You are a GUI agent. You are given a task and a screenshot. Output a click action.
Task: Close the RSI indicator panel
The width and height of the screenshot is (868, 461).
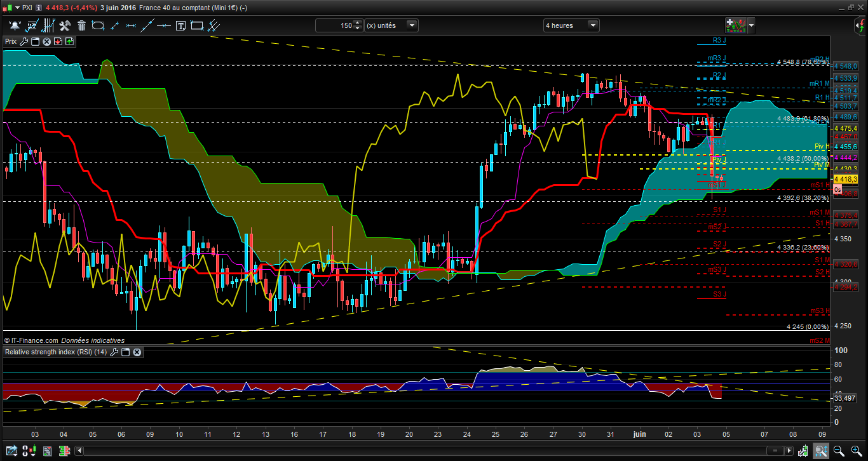pos(137,352)
